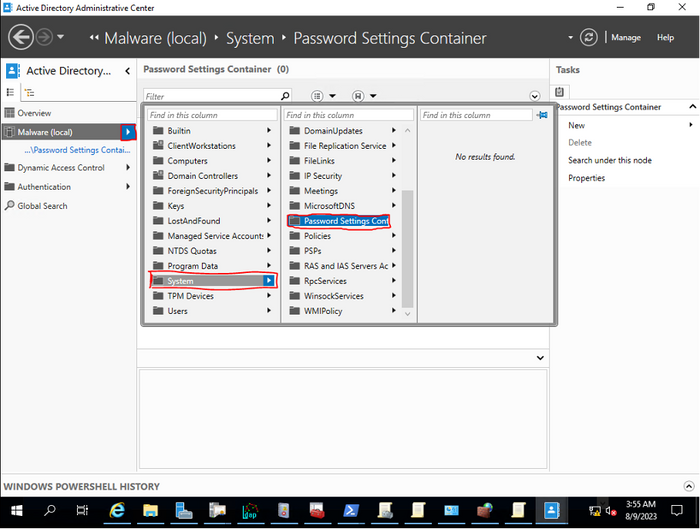Collapse Password Settings Container task section
700x529 pixels.
tap(692, 107)
